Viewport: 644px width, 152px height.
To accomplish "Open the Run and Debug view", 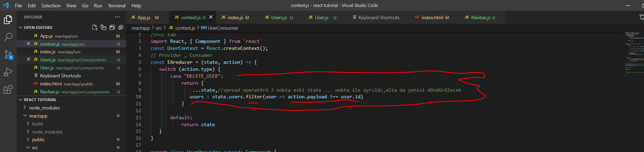I will (x=8, y=72).
